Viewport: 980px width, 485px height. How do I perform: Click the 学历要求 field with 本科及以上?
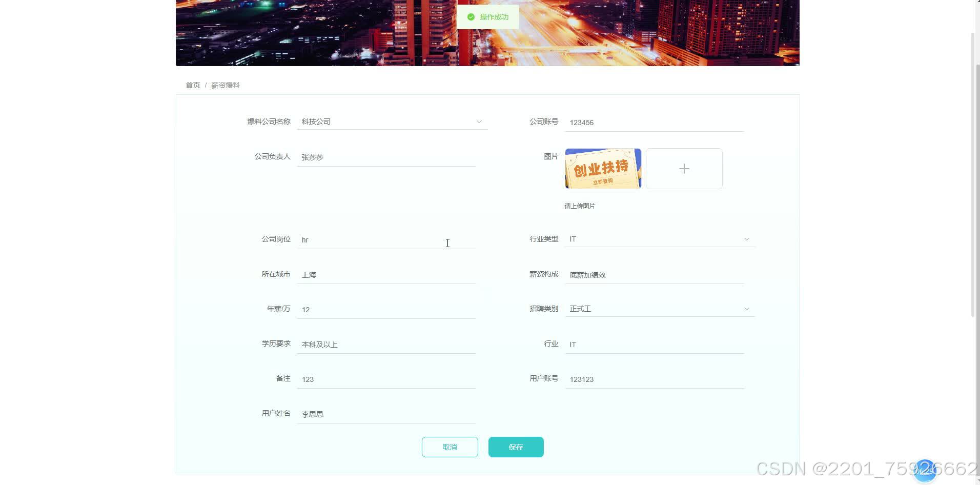pos(386,345)
